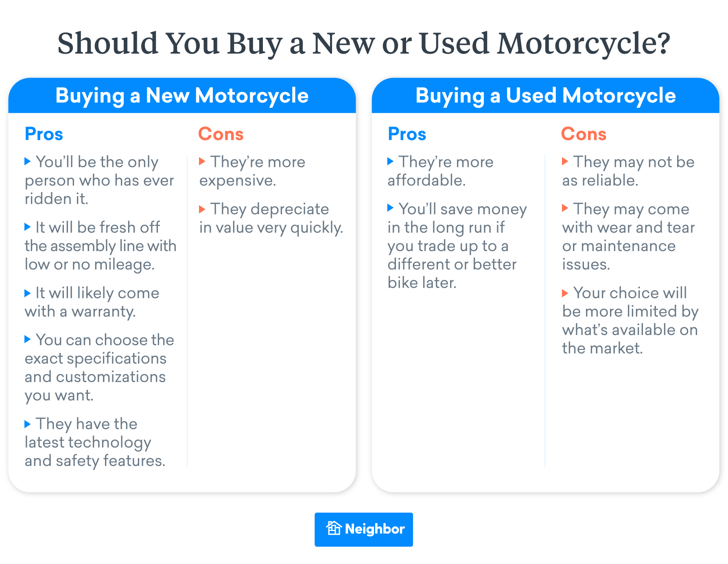Click the orange Cons heading under Used Motorcycle
This screenshot has width=728, height=564.
coord(584,134)
